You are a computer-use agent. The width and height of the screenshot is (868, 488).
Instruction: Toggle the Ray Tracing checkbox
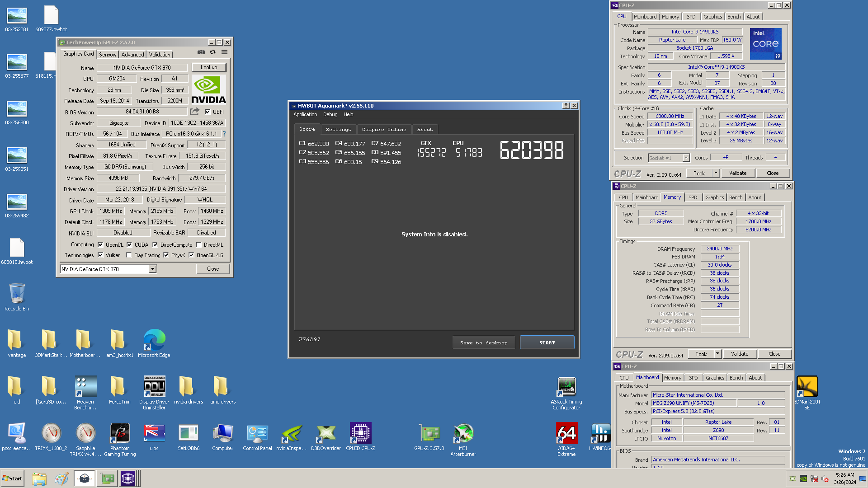pyautogui.click(x=129, y=255)
